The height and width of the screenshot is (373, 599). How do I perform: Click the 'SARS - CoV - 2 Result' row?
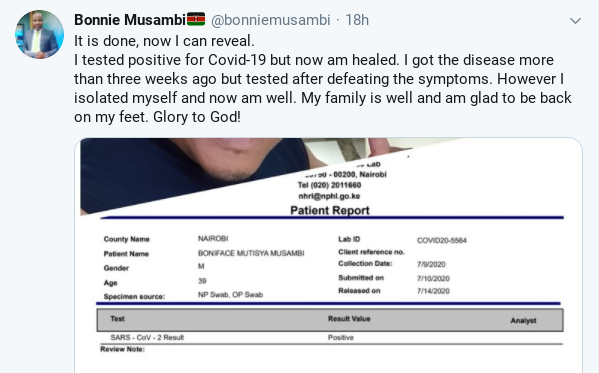pos(330,337)
